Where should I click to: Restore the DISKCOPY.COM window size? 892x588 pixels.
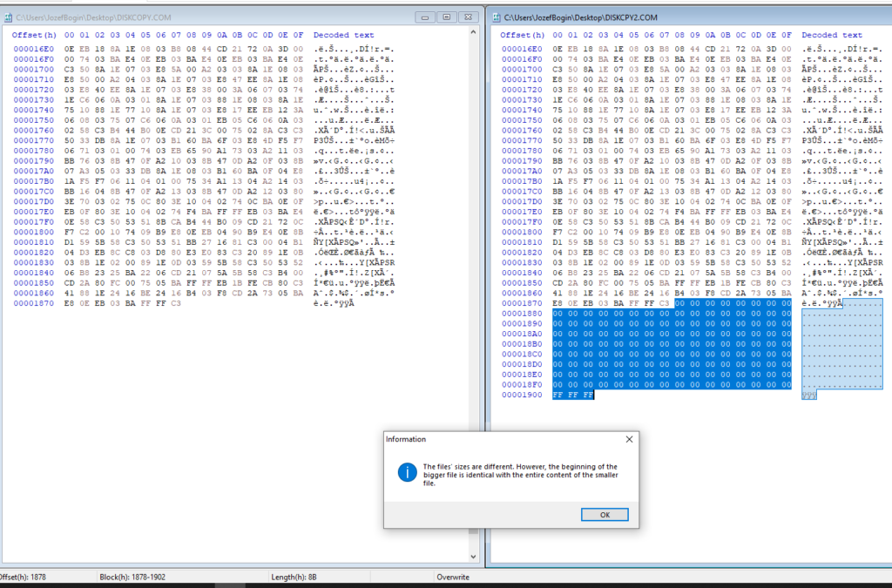(x=446, y=17)
